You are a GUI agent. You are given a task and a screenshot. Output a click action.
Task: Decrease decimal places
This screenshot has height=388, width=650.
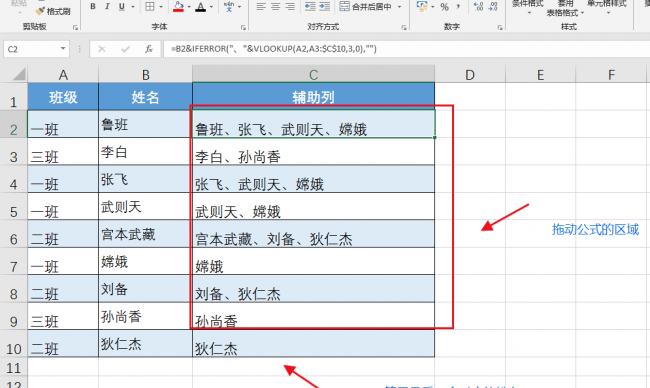point(493,7)
